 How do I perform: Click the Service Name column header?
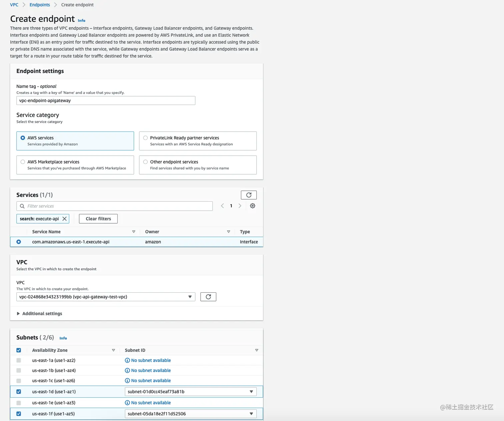pos(46,232)
